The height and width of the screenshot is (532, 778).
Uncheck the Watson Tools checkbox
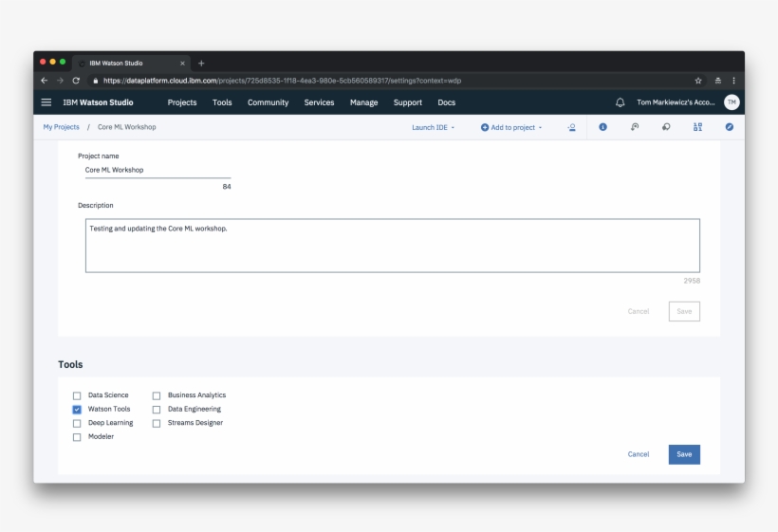(x=77, y=410)
